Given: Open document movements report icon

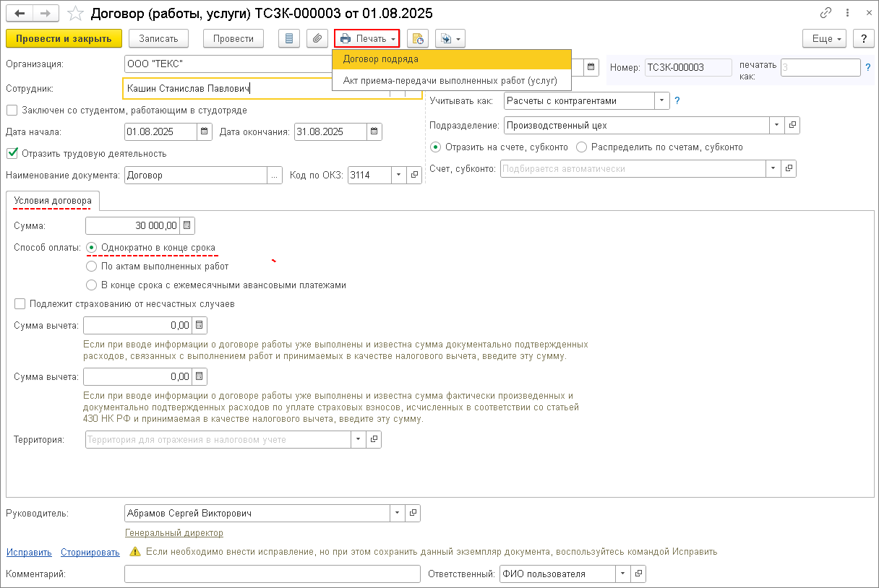Looking at the screenshot, I should pyautogui.click(x=290, y=38).
